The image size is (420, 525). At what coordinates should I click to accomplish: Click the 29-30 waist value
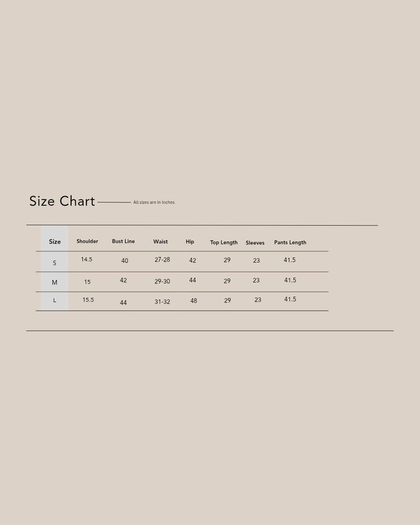point(162,282)
